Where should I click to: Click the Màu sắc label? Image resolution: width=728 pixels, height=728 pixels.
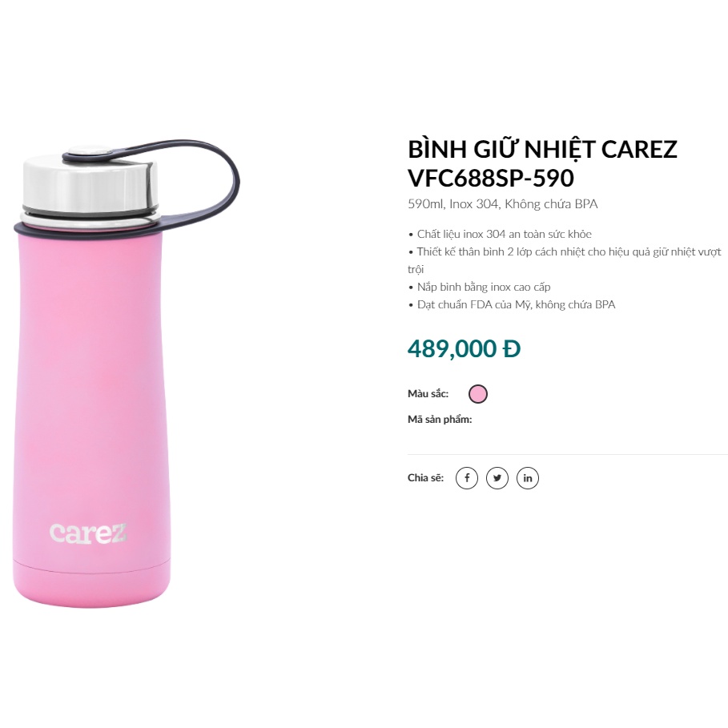(x=428, y=394)
